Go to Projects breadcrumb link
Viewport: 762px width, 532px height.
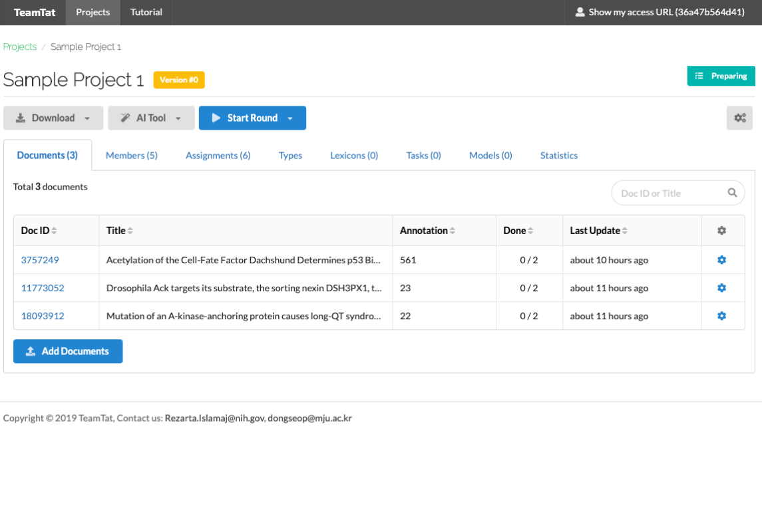pyautogui.click(x=20, y=47)
